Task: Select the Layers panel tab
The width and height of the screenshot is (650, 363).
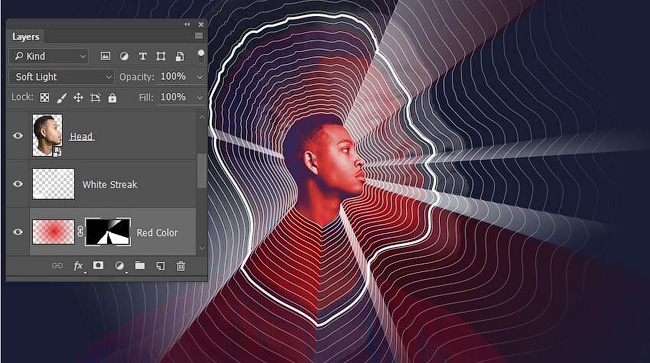Action: [x=26, y=37]
